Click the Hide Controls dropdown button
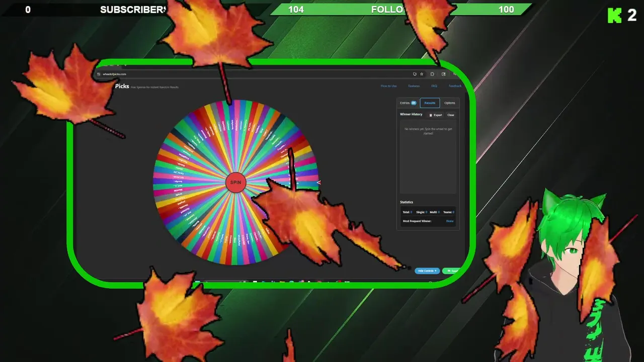The width and height of the screenshot is (644, 362). pos(427,271)
